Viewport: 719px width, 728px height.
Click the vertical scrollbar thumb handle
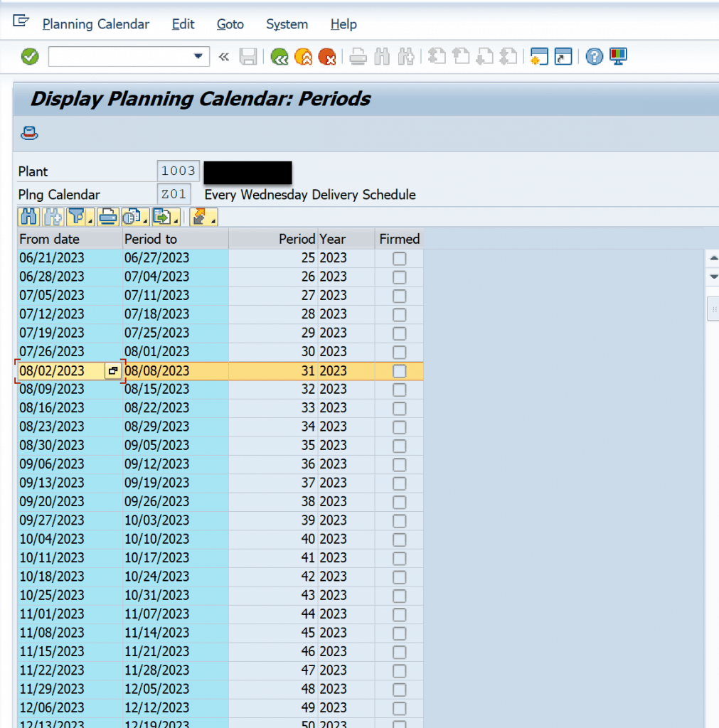[713, 309]
